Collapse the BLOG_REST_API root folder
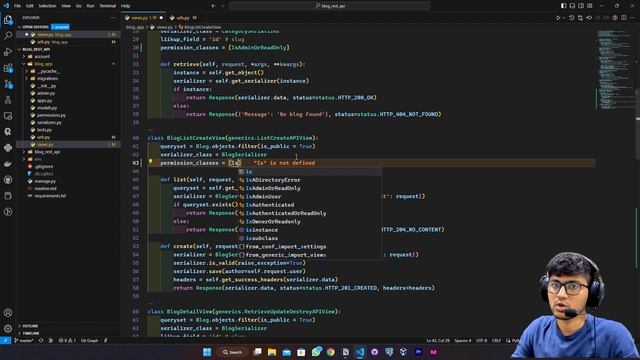640x360 pixels. point(36,49)
